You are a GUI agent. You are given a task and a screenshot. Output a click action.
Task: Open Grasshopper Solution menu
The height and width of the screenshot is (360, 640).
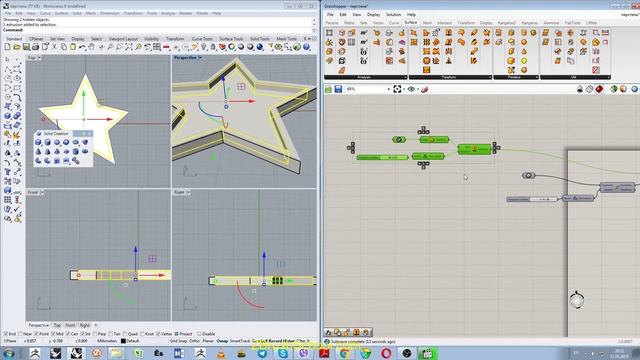(393, 15)
